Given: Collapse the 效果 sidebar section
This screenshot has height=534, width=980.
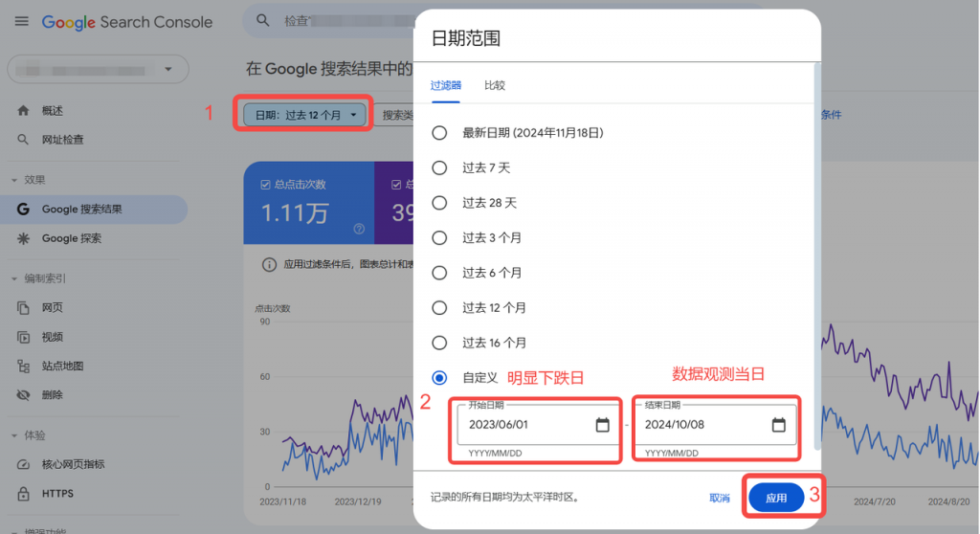Looking at the screenshot, I should pyautogui.click(x=14, y=180).
